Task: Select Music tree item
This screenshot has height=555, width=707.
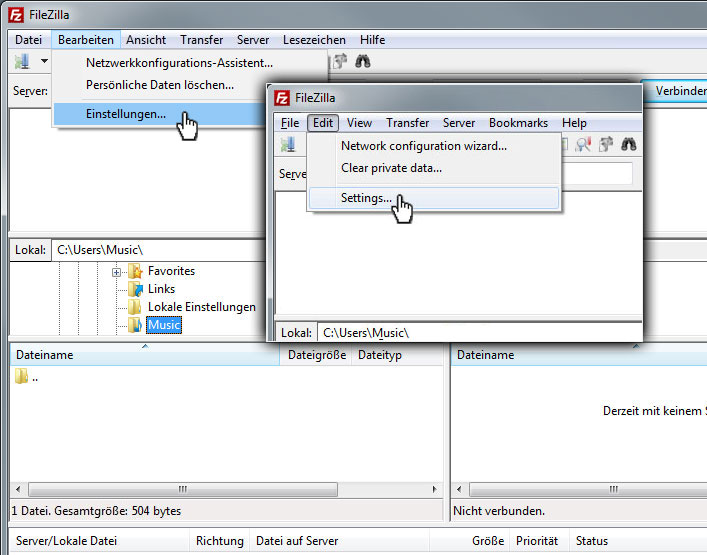Action: point(164,325)
